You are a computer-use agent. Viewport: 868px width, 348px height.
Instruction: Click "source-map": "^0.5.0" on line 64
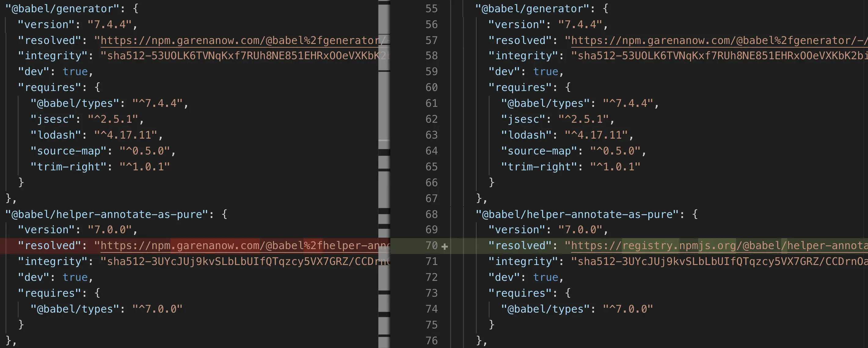(571, 150)
